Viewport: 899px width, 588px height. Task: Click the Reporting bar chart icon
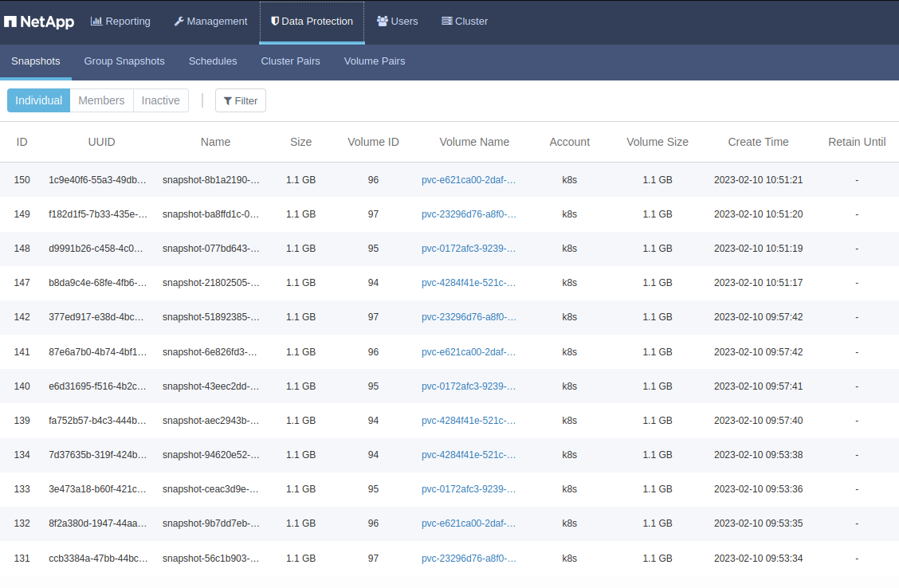coord(96,22)
